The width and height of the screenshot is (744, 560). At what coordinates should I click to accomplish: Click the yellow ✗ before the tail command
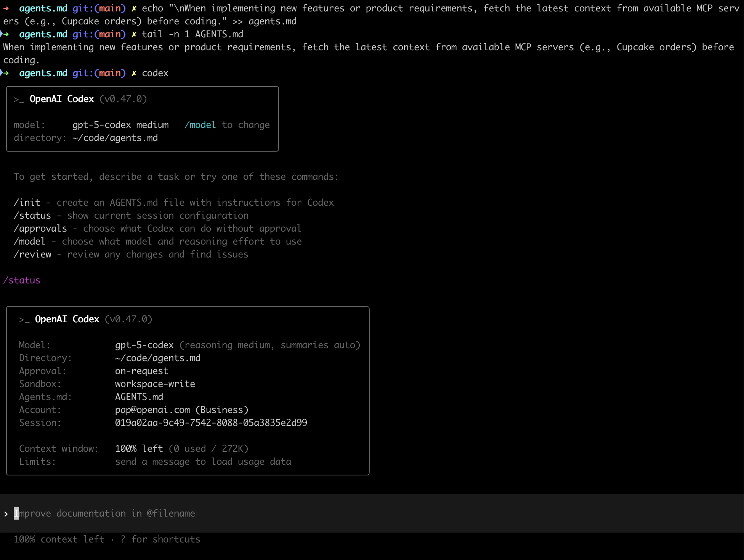pos(134,34)
